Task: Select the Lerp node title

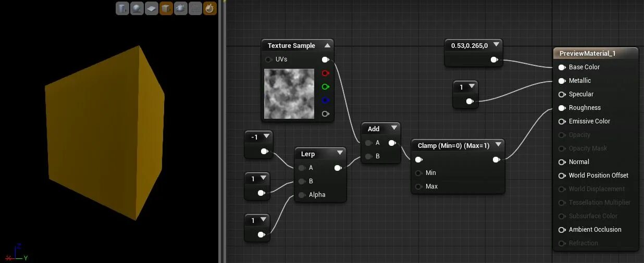Action: (x=308, y=154)
